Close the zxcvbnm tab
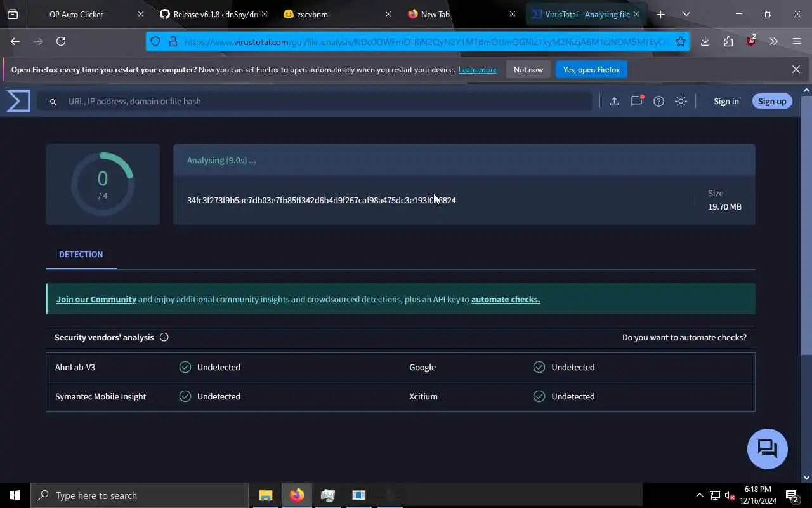This screenshot has height=508, width=812. tap(388, 14)
